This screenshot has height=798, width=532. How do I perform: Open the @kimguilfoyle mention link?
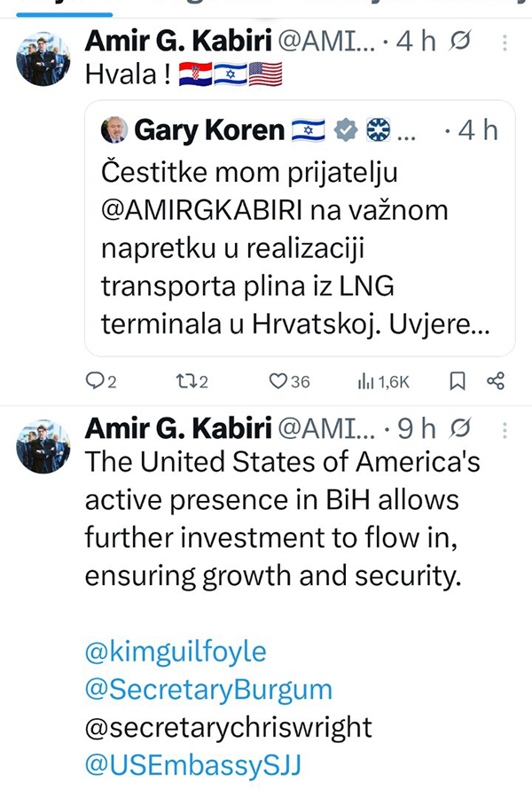click(x=176, y=652)
